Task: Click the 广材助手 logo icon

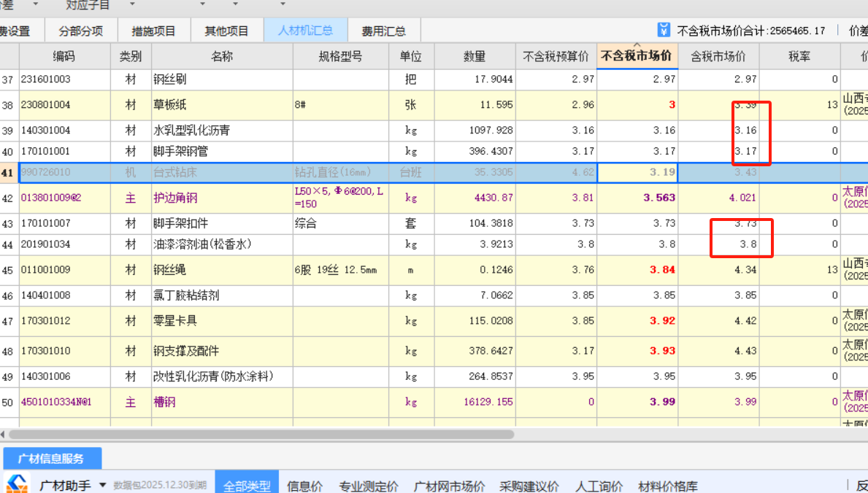Action: tap(18, 484)
